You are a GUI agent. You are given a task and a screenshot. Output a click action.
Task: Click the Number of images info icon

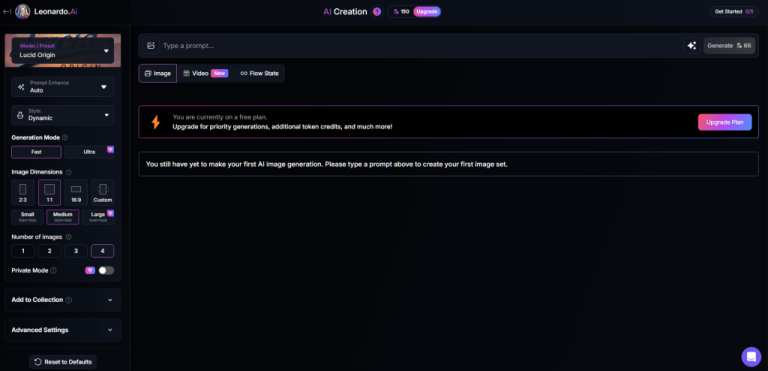[69, 237]
